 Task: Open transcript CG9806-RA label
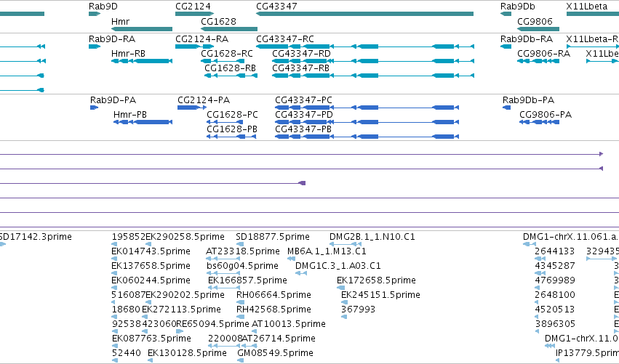point(543,53)
